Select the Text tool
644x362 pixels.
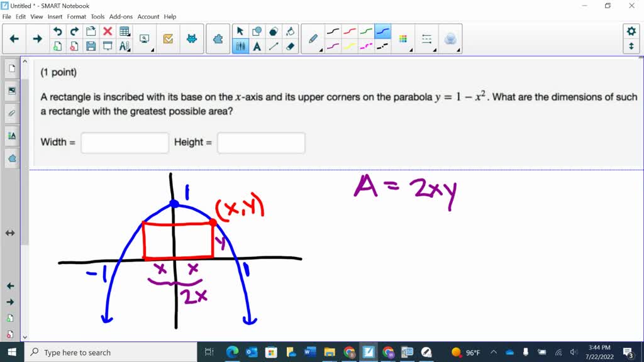click(257, 46)
